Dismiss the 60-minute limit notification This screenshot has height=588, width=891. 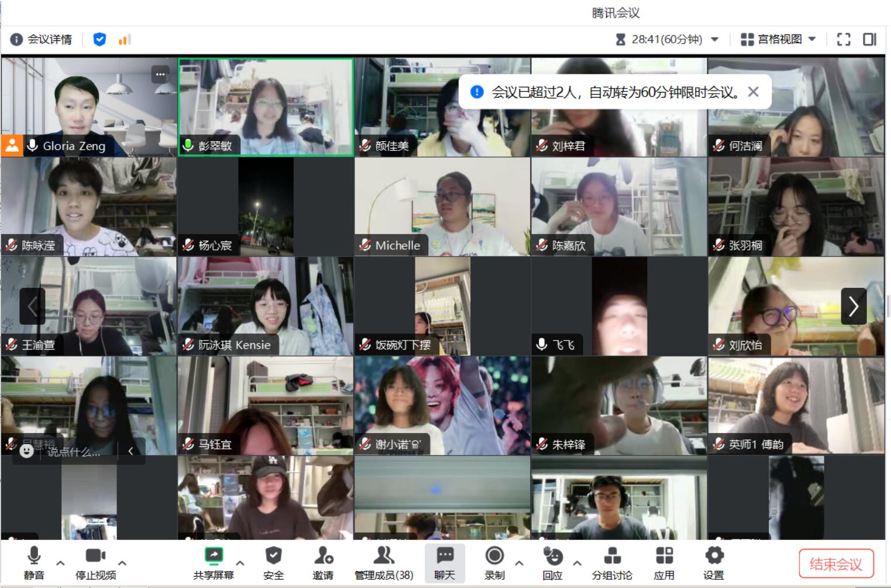pyautogui.click(x=753, y=92)
